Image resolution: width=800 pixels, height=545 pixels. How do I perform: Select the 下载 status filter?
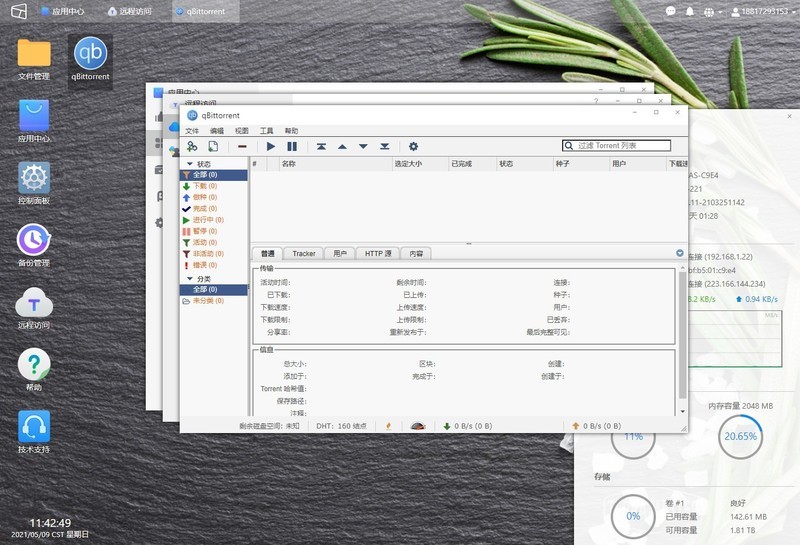pyautogui.click(x=199, y=186)
